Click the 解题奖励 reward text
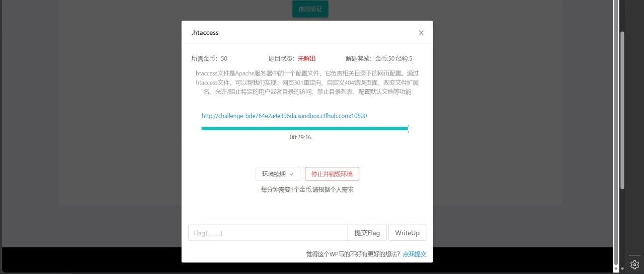 pos(379,58)
